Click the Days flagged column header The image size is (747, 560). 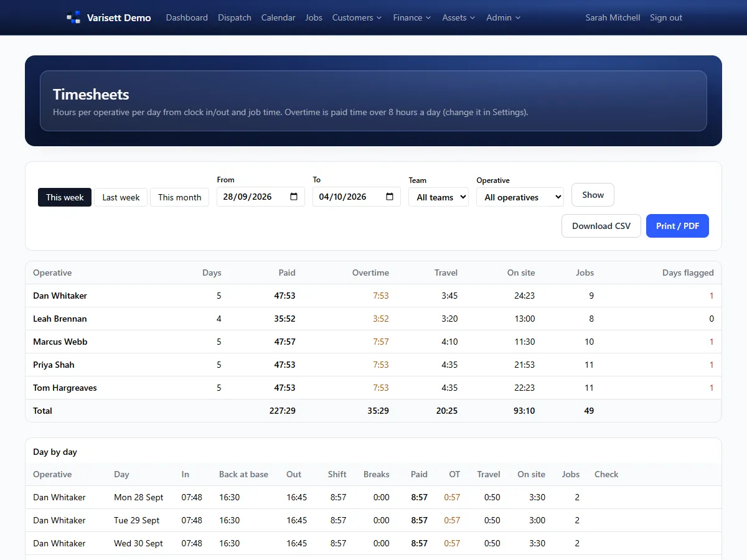point(688,273)
